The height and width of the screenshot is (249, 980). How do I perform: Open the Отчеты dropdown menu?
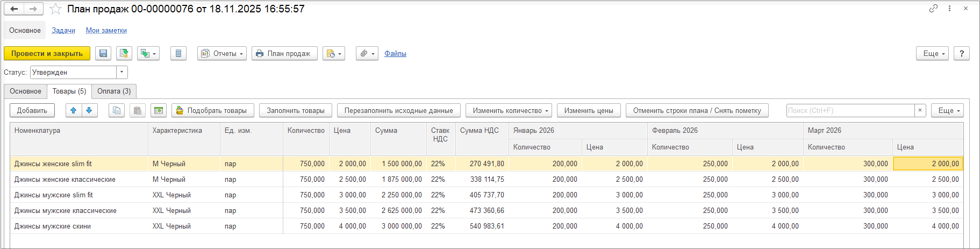tap(222, 54)
